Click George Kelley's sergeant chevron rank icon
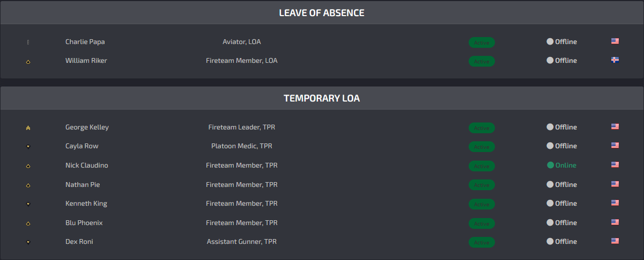The width and height of the screenshot is (644, 260). (x=28, y=128)
